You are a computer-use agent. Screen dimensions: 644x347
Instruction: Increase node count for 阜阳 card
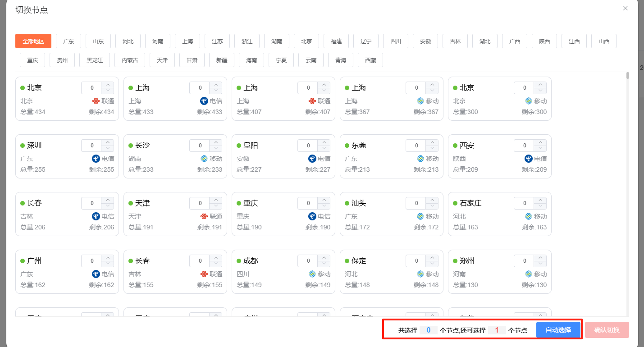[x=324, y=142]
